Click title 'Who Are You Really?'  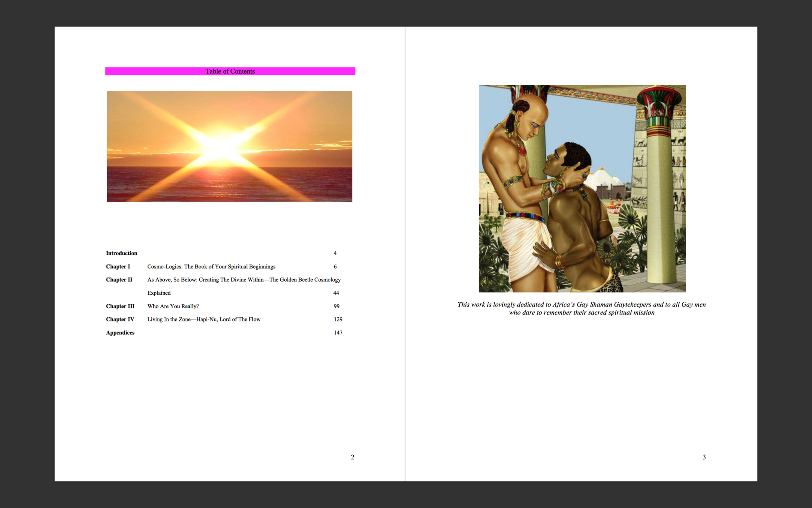click(173, 306)
